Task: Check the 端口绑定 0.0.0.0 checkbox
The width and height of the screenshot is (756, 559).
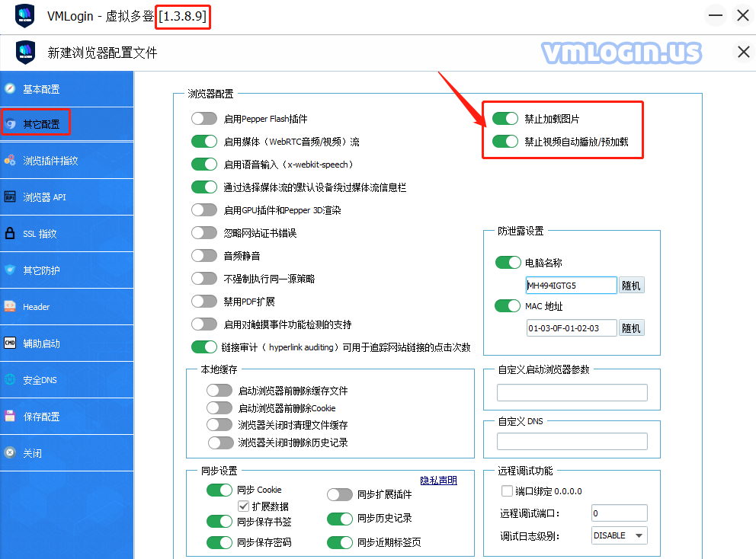Action: [507, 491]
